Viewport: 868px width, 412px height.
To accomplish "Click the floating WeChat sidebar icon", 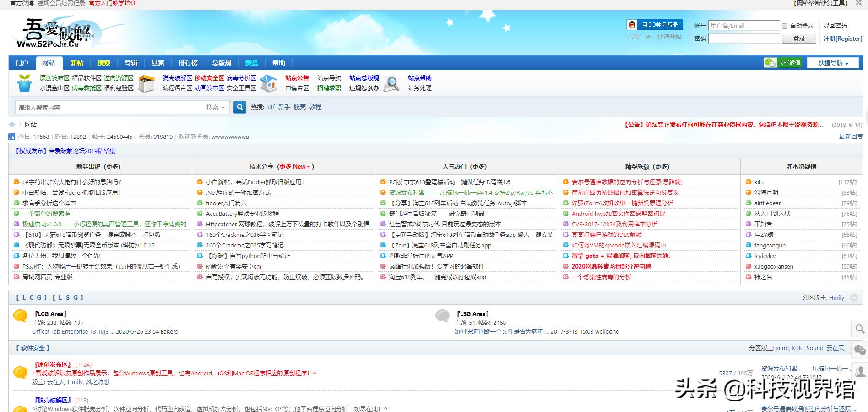I will pyautogui.click(x=860, y=351).
